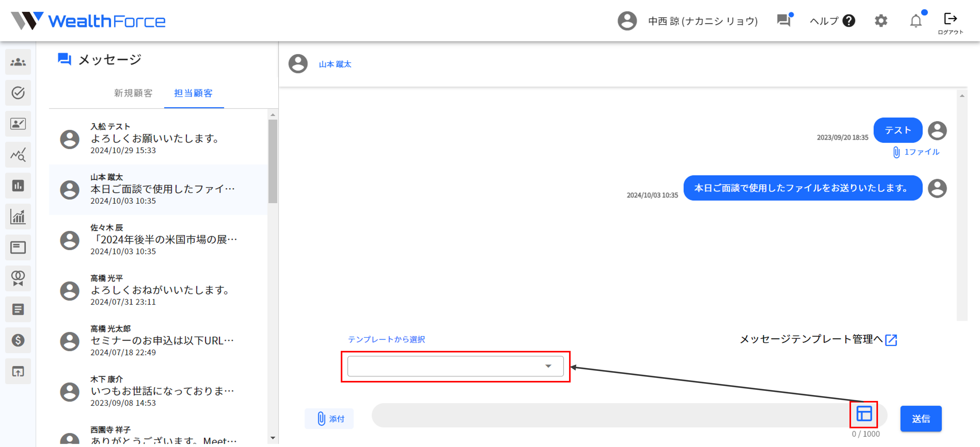Switch to 新規顧客 tab
The height and width of the screenshot is (447, 980).
tap(133, 93)
